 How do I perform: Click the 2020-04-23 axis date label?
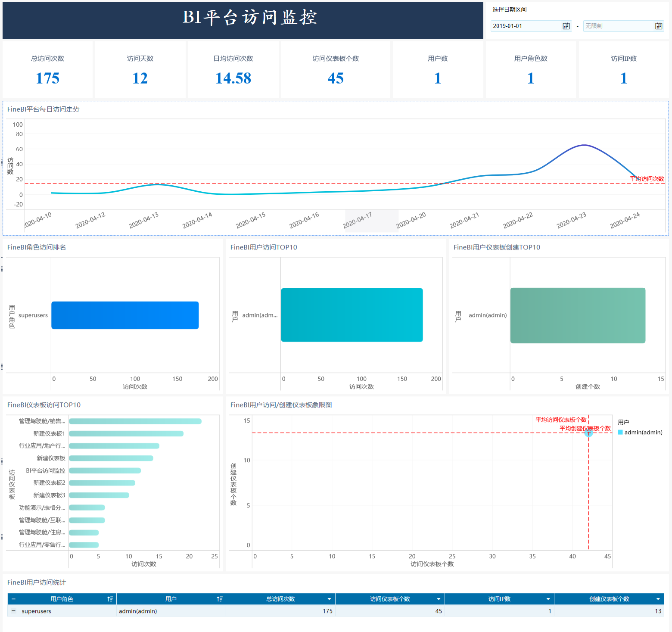click(x=571, y=220)
